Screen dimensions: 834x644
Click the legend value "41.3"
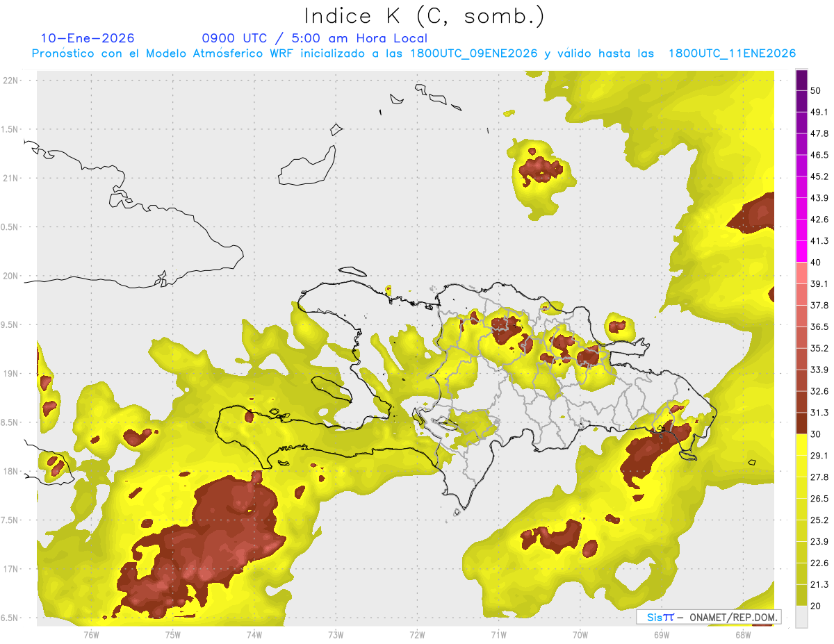pyautogui.click(x=819, y=241)
